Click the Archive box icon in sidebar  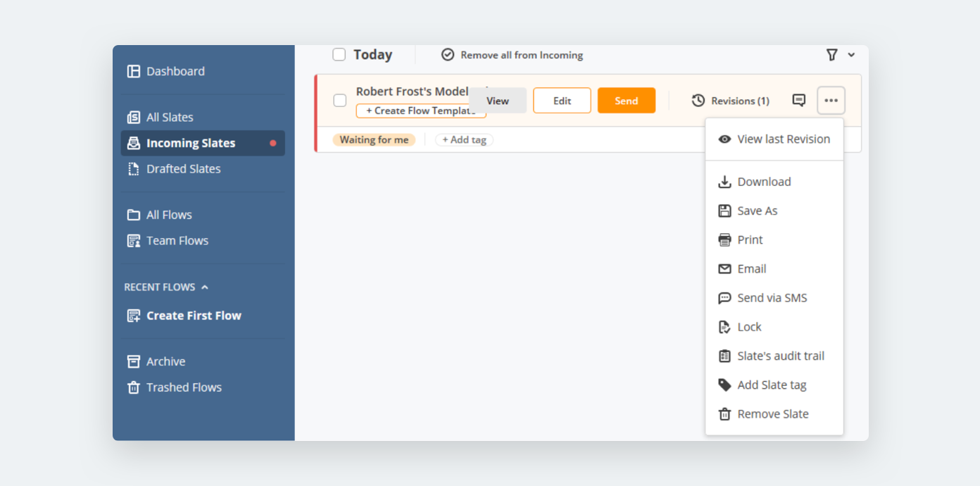(133, 361)
